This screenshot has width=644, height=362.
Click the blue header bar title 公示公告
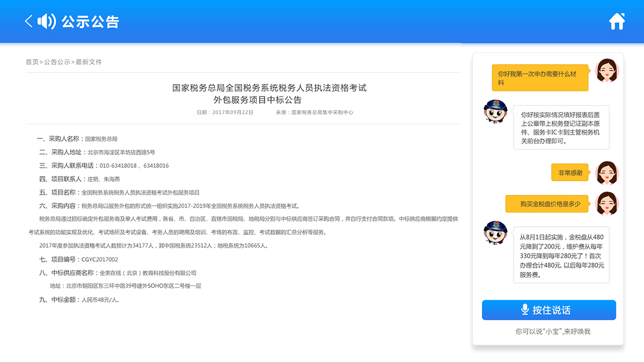(89, 20)
